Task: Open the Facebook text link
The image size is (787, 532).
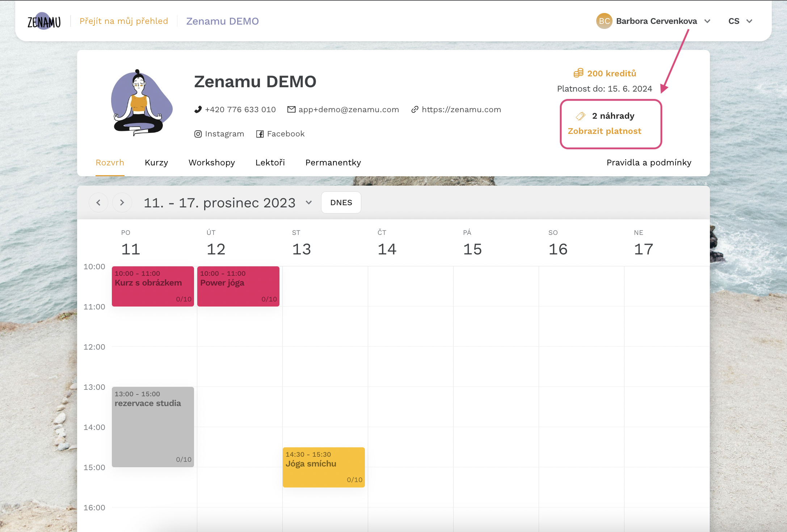Action: click(286, 134)
